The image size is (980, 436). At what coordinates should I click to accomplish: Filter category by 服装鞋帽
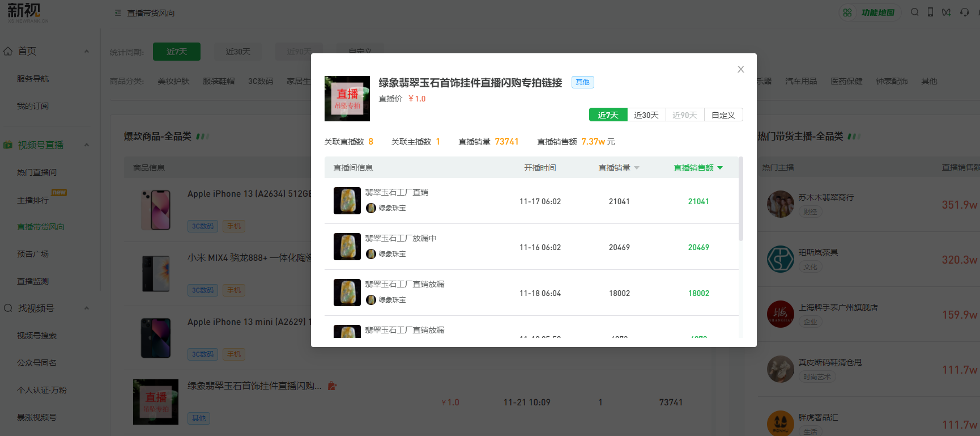pyautogui.click(x=219, y=81)
